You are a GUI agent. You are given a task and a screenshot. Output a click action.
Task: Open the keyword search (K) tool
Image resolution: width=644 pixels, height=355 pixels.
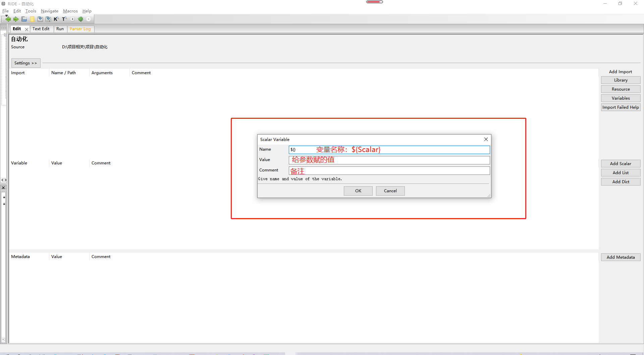56,19
